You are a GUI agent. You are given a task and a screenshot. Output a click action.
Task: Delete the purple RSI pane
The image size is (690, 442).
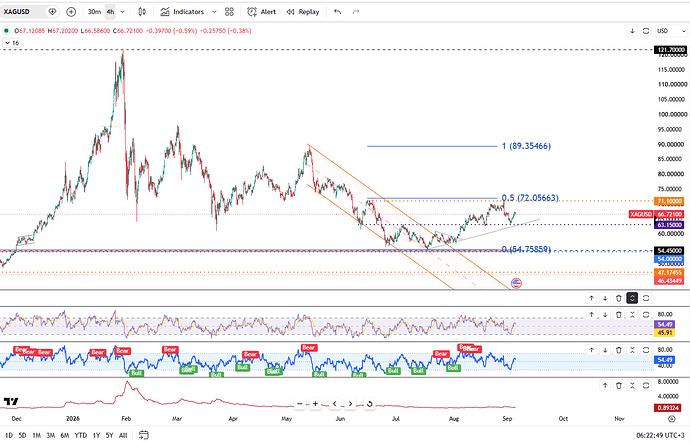pos(619,315)
